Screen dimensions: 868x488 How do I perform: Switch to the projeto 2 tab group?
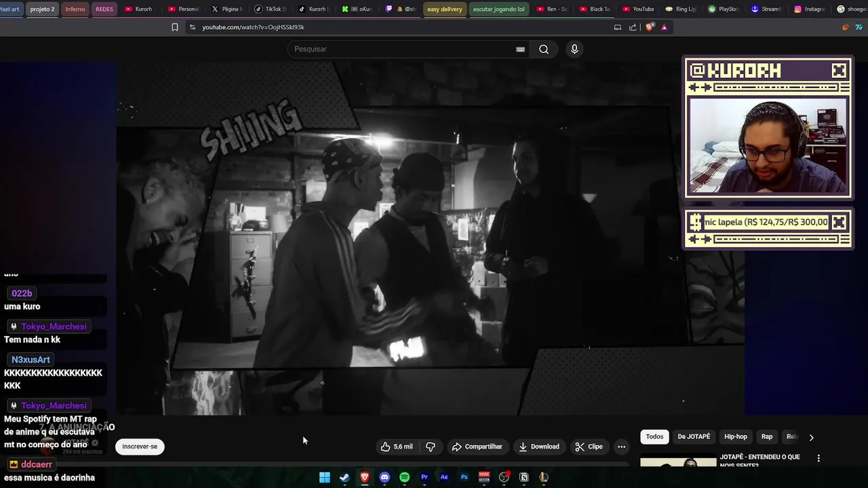click(42, 9)
